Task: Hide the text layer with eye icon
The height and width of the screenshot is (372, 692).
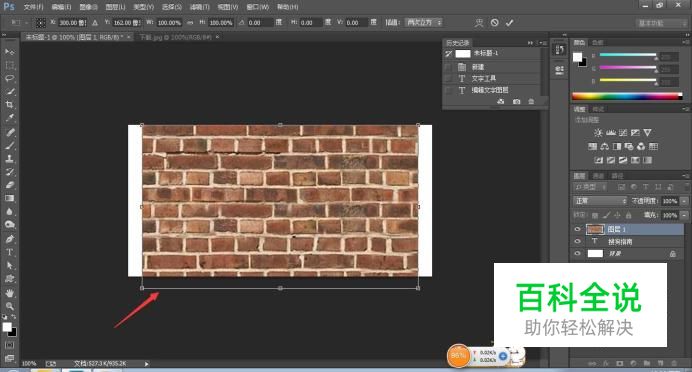Action: [577, 241]
